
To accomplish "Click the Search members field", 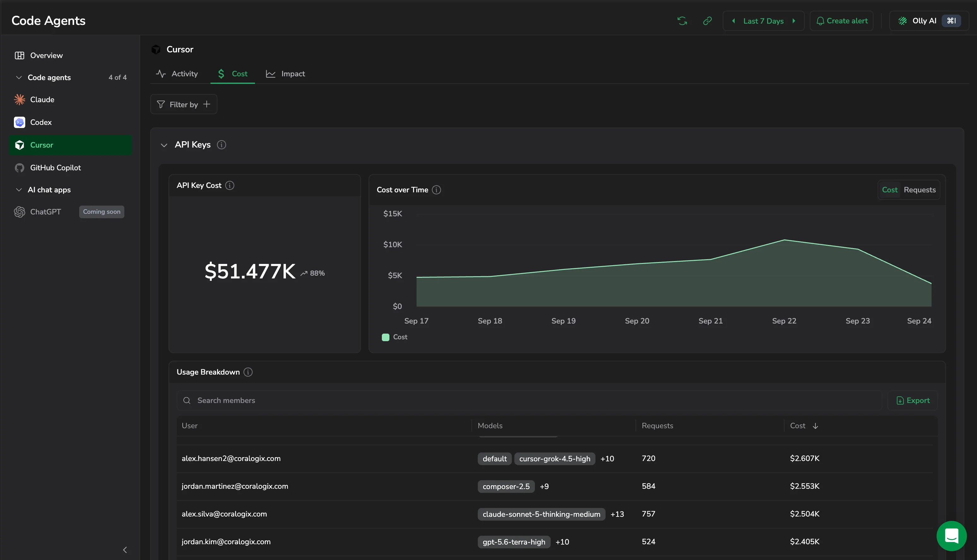I will 529,400.
